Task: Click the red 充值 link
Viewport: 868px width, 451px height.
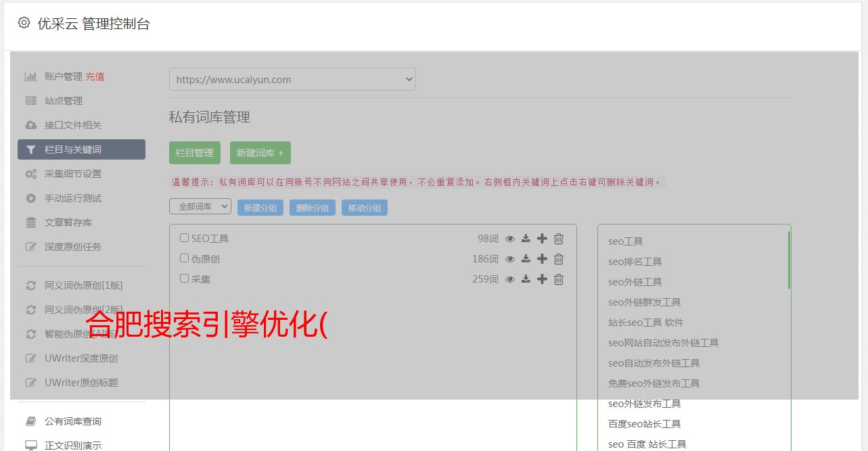Action: [95, 76]
